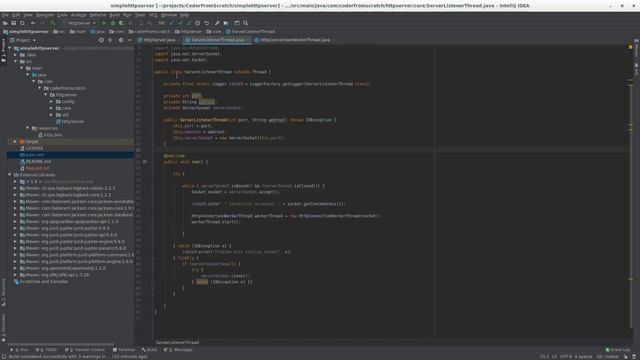Open Settings via wrench icon

coord(217,23)
